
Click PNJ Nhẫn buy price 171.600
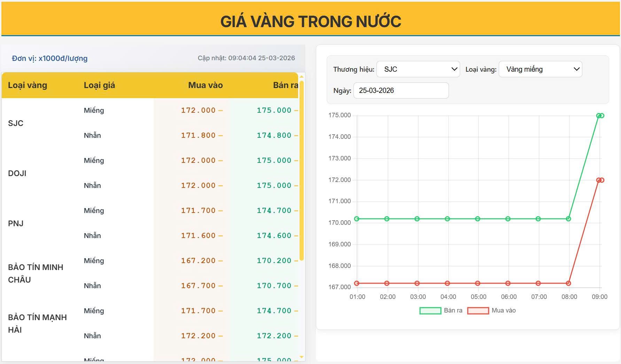(x=198, y=236)
